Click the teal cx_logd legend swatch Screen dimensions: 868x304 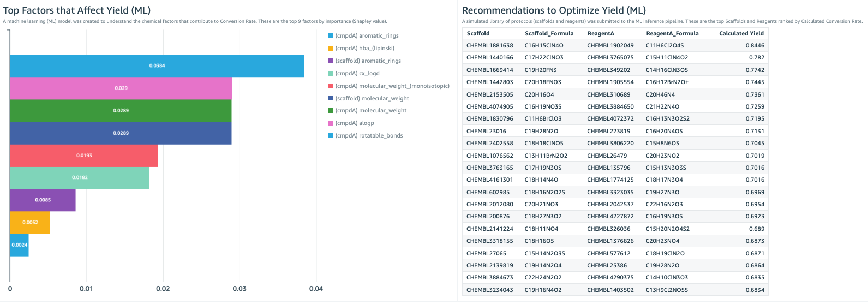[330, 74]
